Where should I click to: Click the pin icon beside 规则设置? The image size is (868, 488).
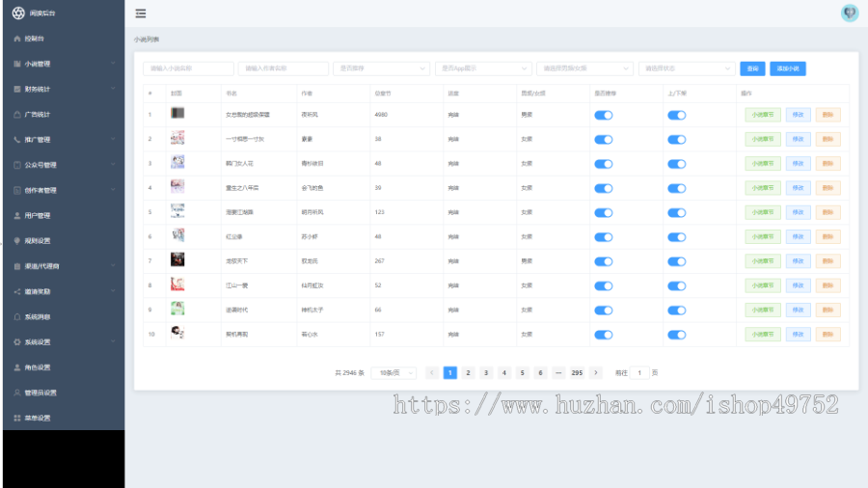(17, 241)
